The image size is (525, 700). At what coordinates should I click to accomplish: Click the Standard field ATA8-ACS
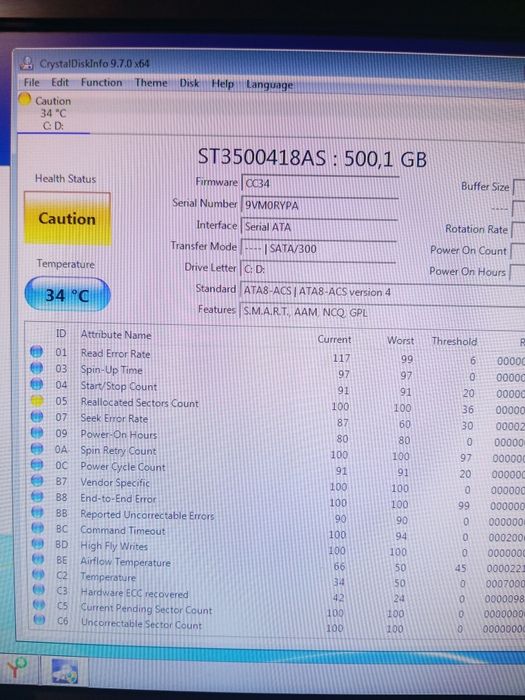382,292
